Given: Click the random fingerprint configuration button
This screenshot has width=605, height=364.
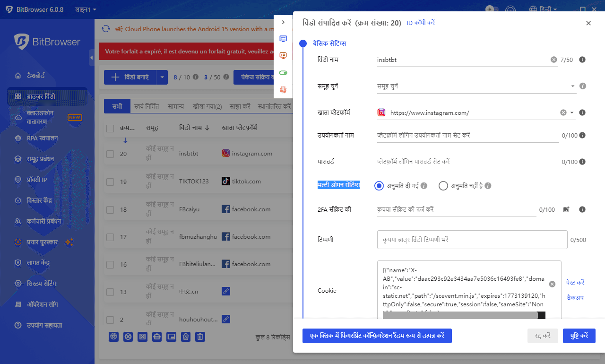Looking at the screenshot, I should tap(377, 336).
